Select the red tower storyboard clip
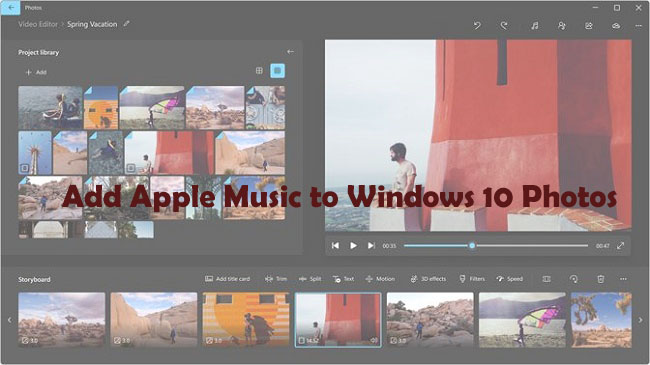Viewport: 650px width, 365px height. (x=338, y=320)
